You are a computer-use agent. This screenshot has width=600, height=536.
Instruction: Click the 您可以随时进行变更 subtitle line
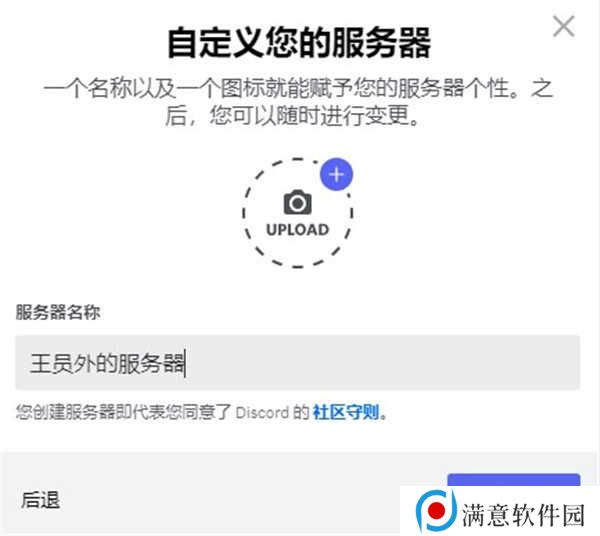pyautogui.click(x=293, y=116)
